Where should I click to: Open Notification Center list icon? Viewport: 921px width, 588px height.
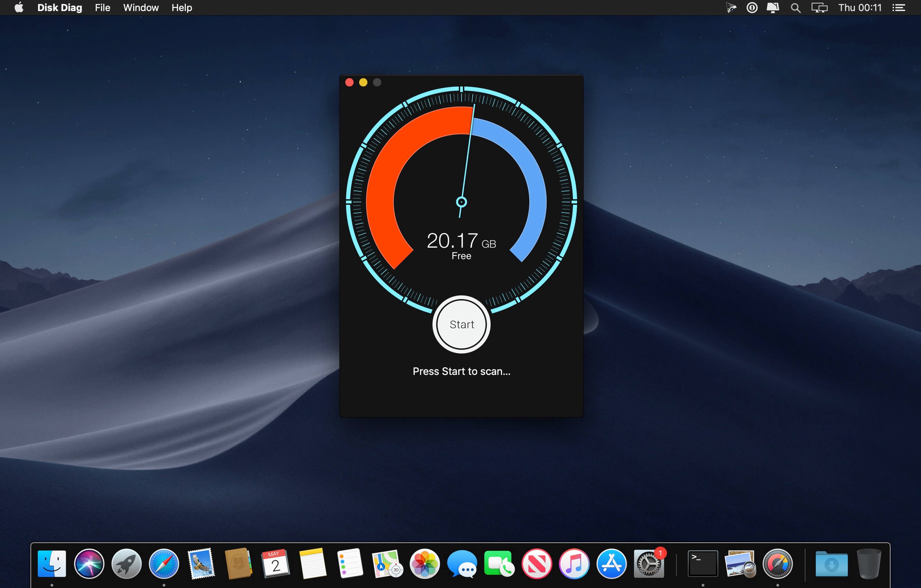point(899,8)
